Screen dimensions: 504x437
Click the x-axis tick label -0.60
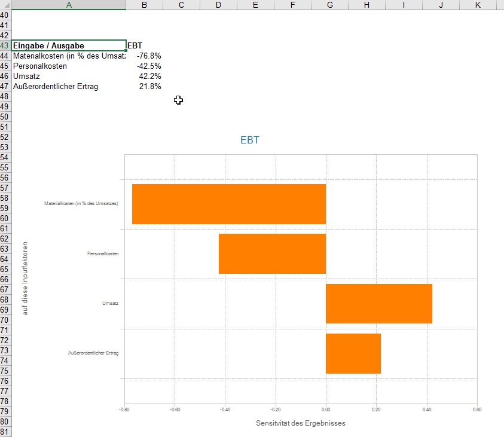pos(175,410)
